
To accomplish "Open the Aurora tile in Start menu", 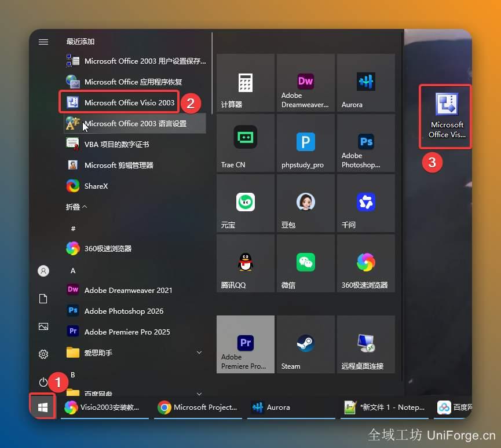I will pyautogui.click(x=366, y=83).
